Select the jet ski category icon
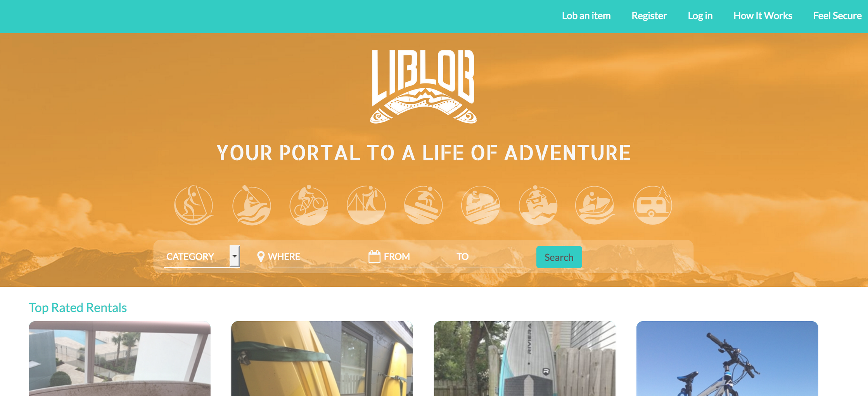 [595, 205]
